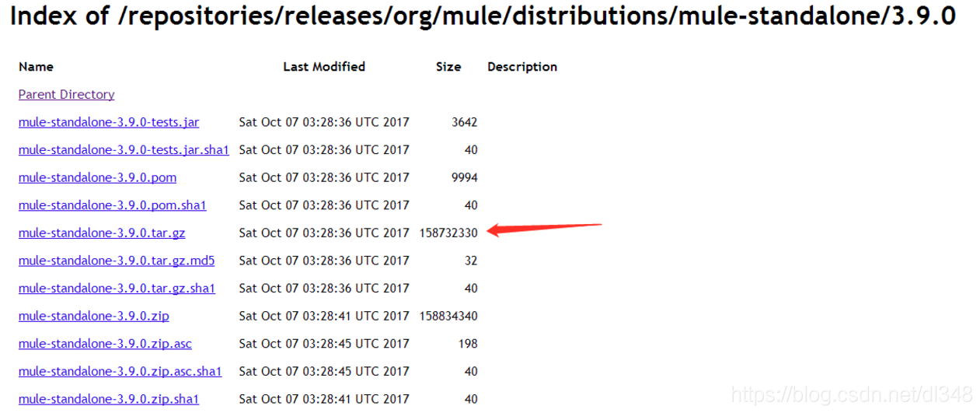
Task: Click the 158834340 size of the zip
Action: (448, 316)
